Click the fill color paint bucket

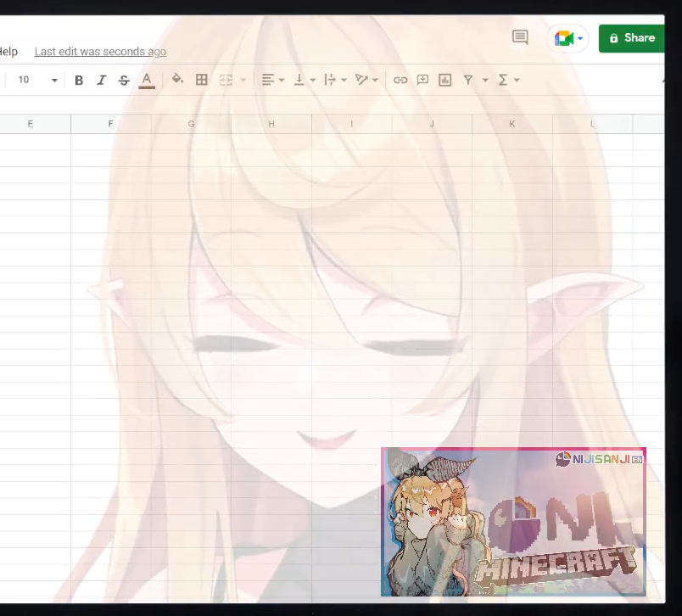tap(177, 80)
